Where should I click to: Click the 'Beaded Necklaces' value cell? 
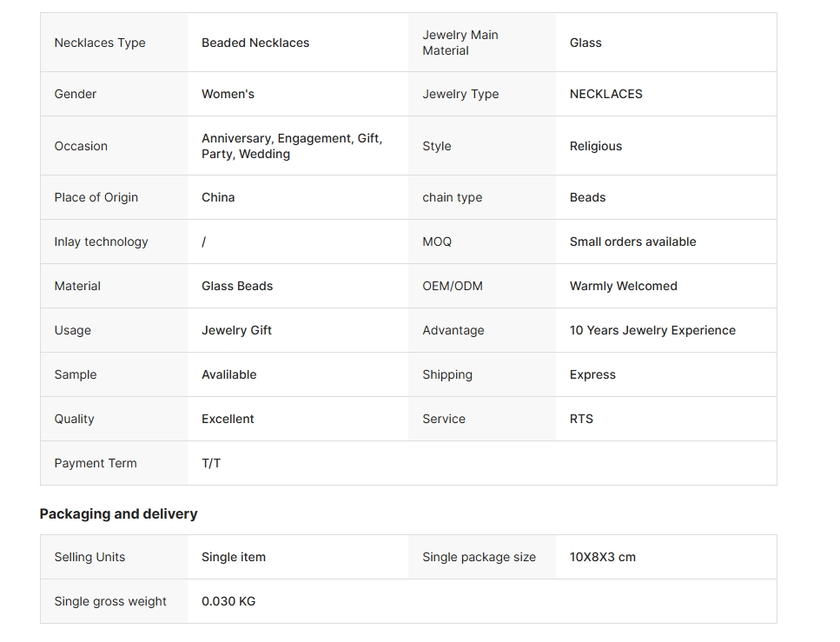(x=255, y=43)
